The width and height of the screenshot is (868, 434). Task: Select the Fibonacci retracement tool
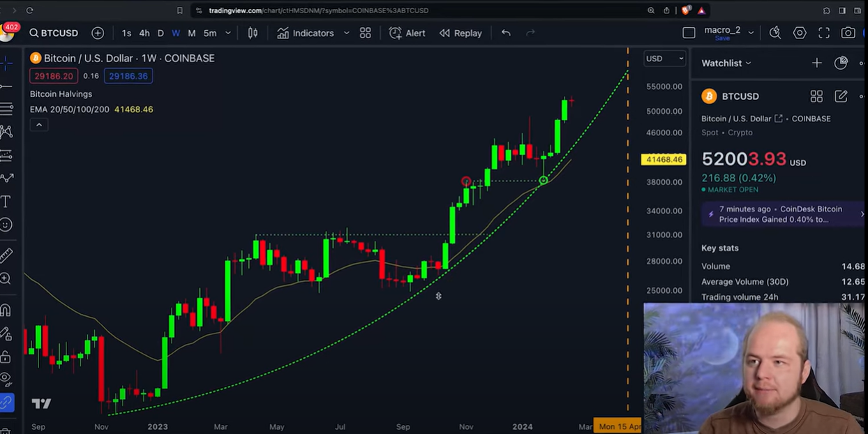tap(6, 109)
